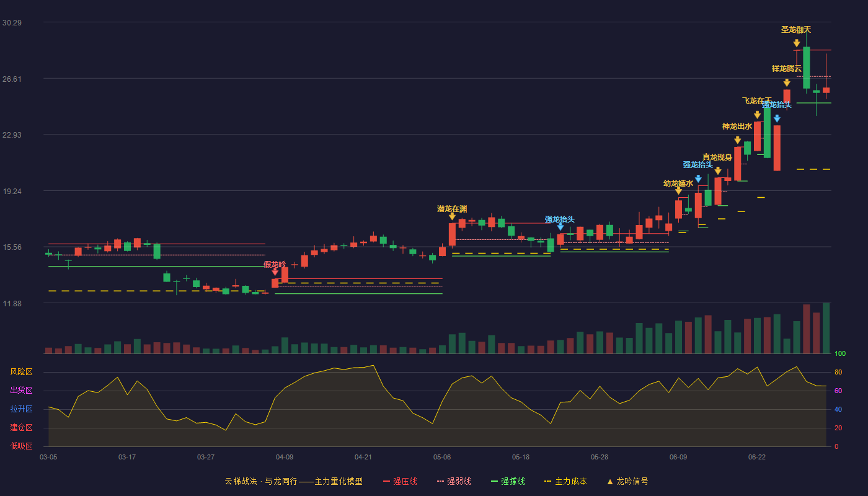Click blue arrow of 强龙抬头 beside 真龙现身

(698, 179)
